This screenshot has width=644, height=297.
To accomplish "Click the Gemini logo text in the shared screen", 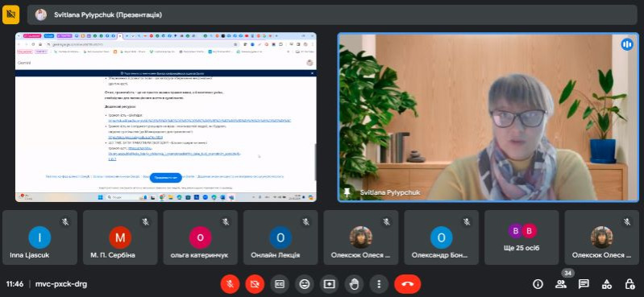I will (x=24, y=63).
